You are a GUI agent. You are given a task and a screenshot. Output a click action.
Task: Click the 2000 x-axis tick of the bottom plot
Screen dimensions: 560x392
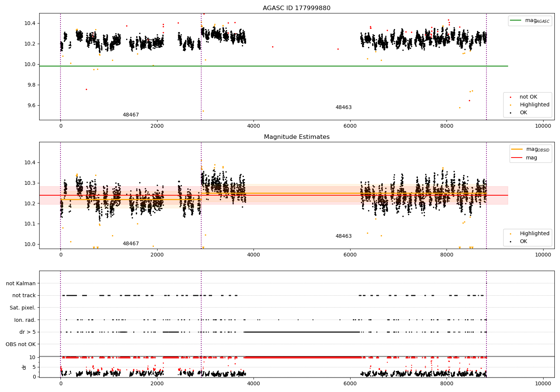click(157, 383)
